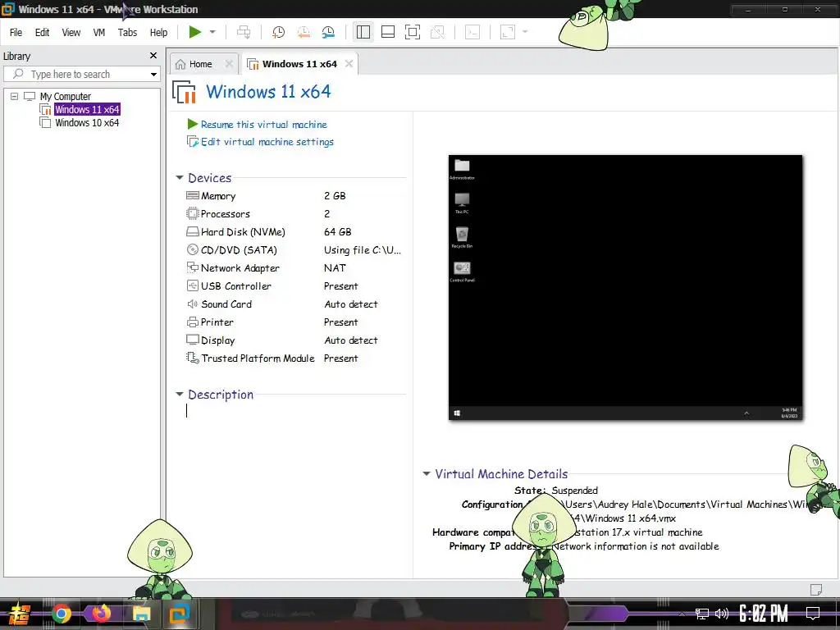Open the power options dropdown arrow

tap(212, 32)
